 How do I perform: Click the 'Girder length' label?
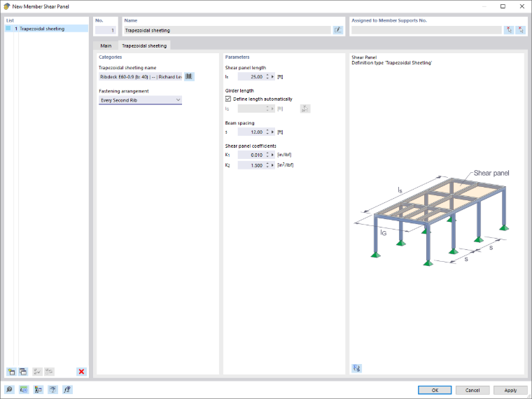(239, 90)
